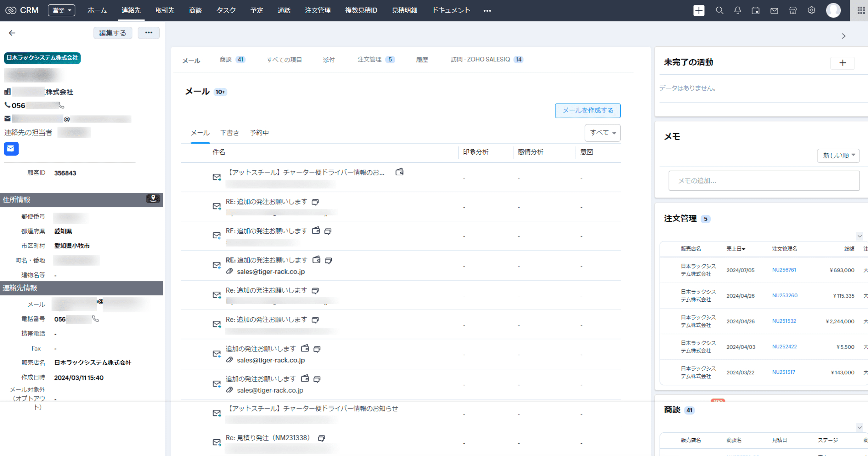Viewport: 868px width, 456px height.
Task: Click the メールを作成する button
Action: (588, 111)
